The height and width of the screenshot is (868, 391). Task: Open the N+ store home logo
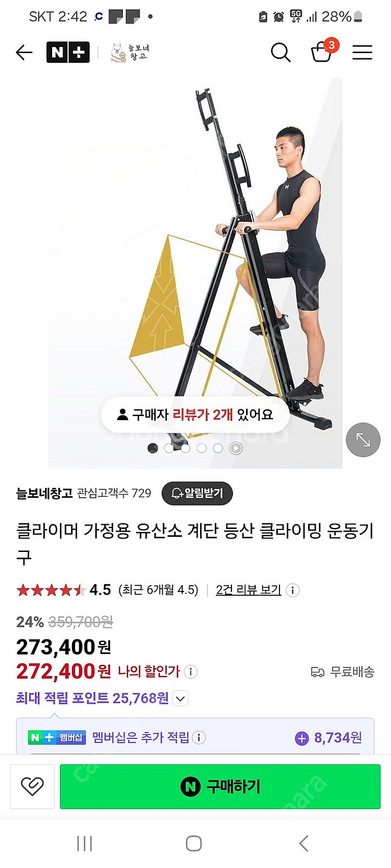pyautogui.click(x=68, y=52)
